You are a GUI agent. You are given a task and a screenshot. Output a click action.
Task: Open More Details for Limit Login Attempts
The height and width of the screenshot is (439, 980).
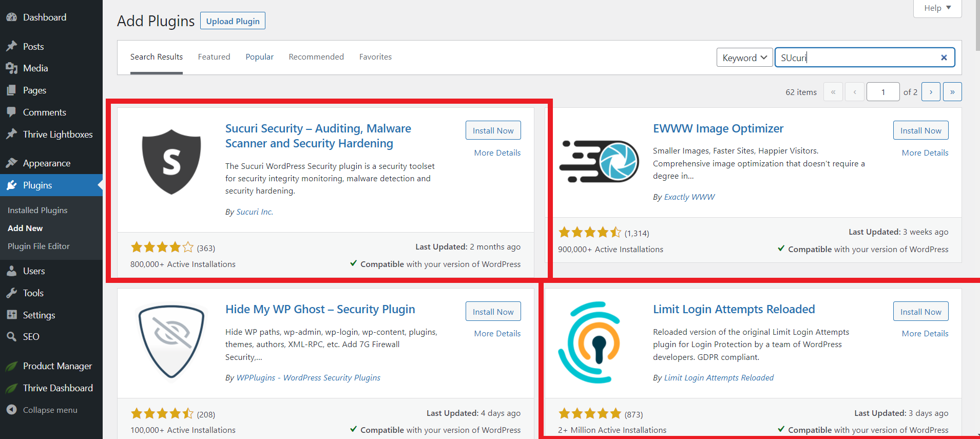[x=925, y=333]
